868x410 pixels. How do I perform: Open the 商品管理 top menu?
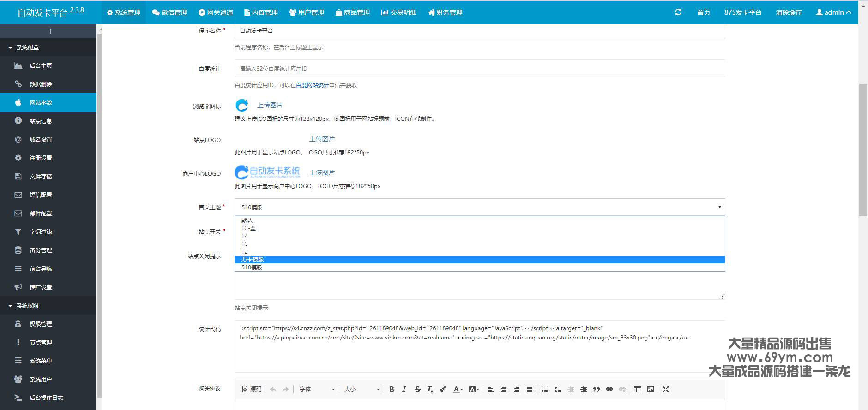coord(353,12)
